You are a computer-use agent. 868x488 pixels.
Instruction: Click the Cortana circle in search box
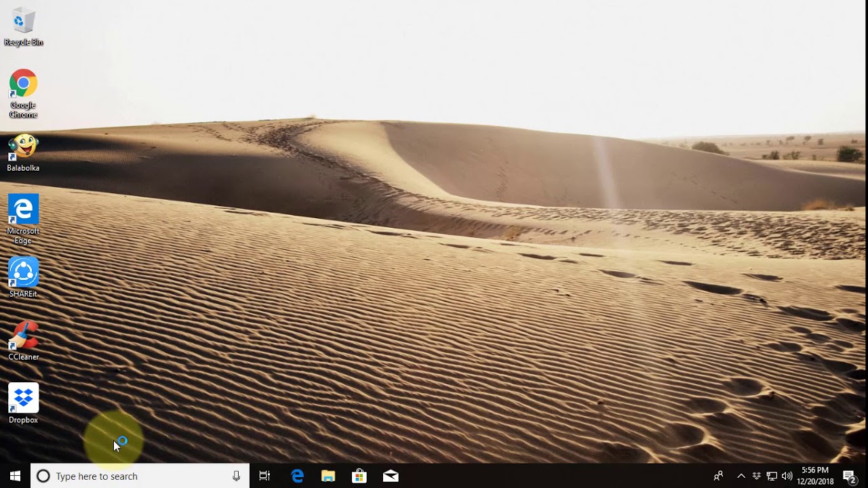click(43, 476)
